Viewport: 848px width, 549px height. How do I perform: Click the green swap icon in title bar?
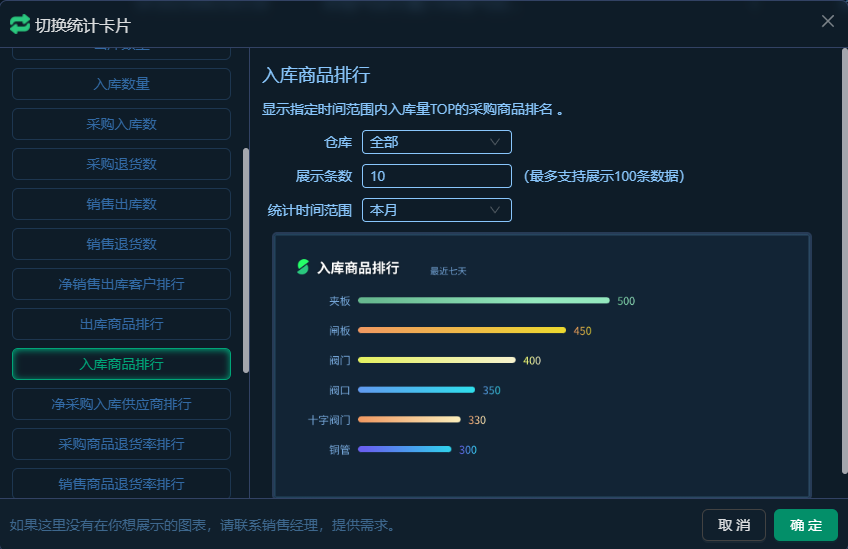coord(20,23)
